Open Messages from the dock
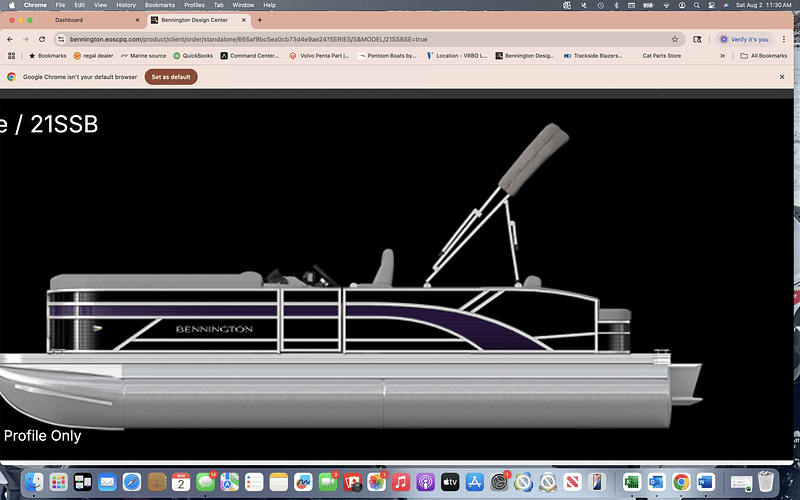 pyautogui.click(x=205, y=482)
